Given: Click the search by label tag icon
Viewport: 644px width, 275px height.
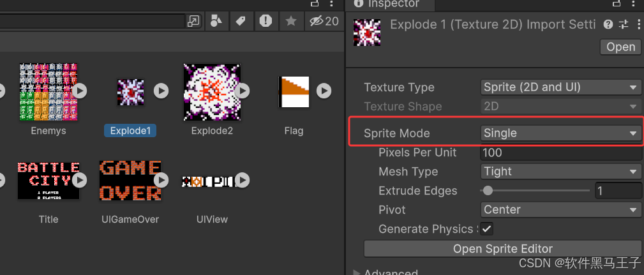Looking at the screenshot, I should 241,20.
